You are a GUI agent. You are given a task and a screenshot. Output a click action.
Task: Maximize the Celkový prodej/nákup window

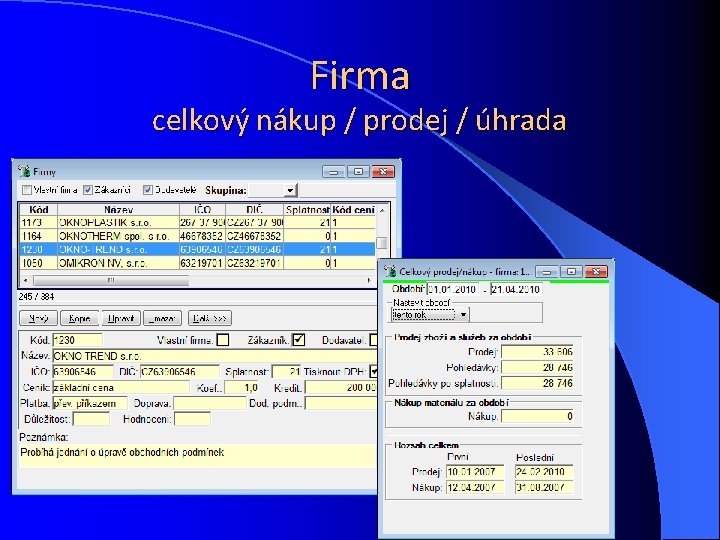[571, 272]
